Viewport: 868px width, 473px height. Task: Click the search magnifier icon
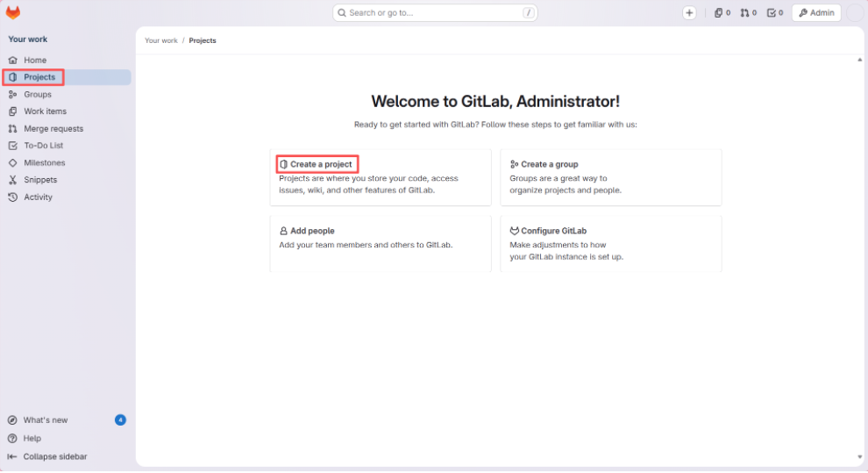342,13
